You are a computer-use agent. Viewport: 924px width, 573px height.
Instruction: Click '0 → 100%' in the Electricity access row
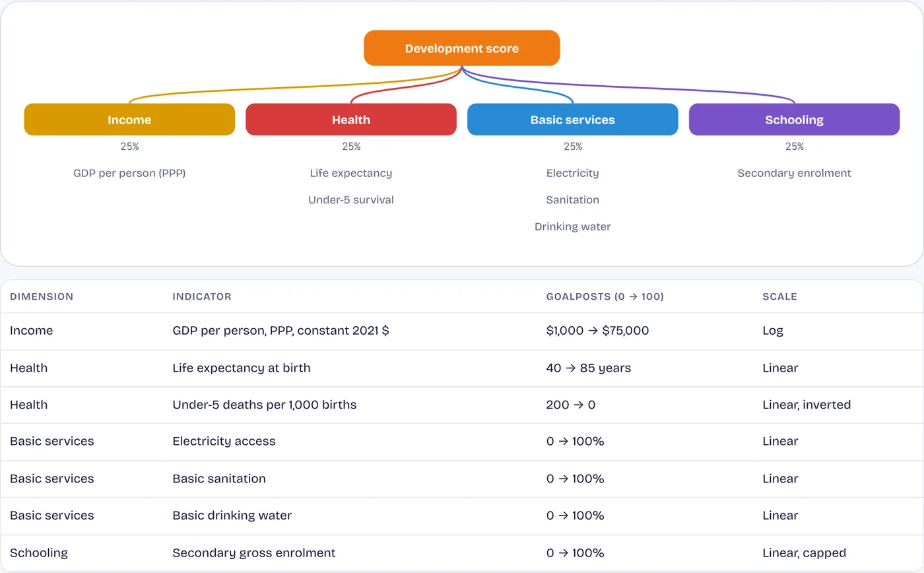point(576,441)
